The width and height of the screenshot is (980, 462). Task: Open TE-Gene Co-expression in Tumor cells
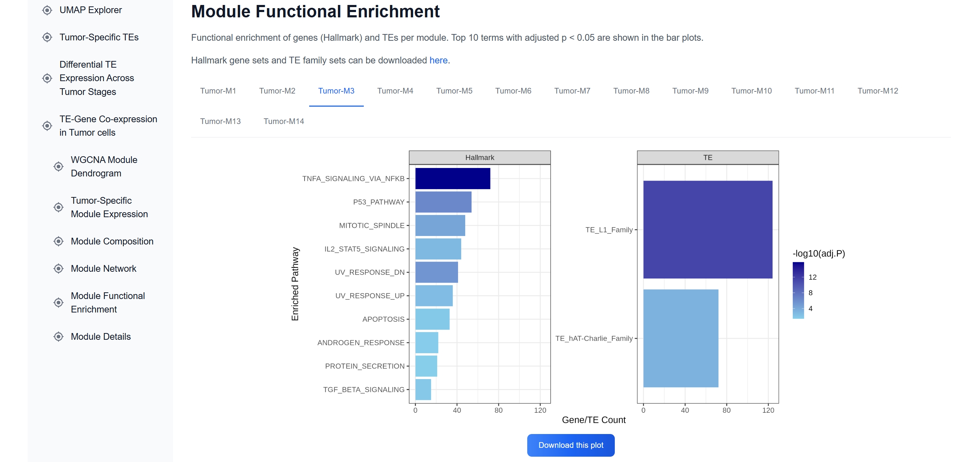[108, 125]
